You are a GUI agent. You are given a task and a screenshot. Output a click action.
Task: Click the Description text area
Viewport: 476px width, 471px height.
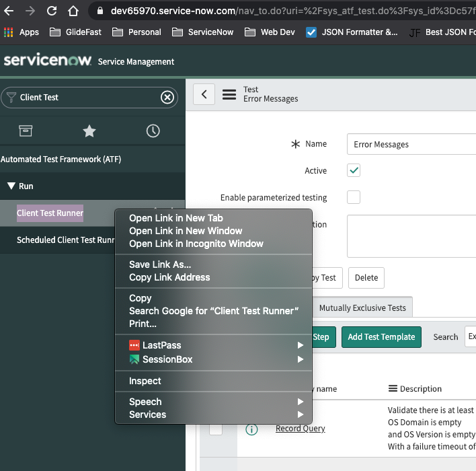click(x=411, y=236)
